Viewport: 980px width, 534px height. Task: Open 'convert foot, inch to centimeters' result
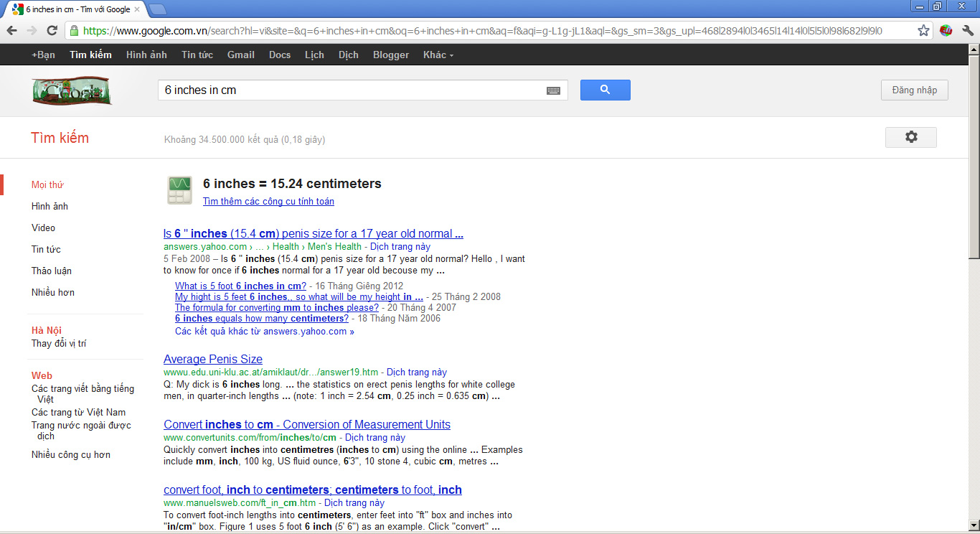click(x=313, y=489)
